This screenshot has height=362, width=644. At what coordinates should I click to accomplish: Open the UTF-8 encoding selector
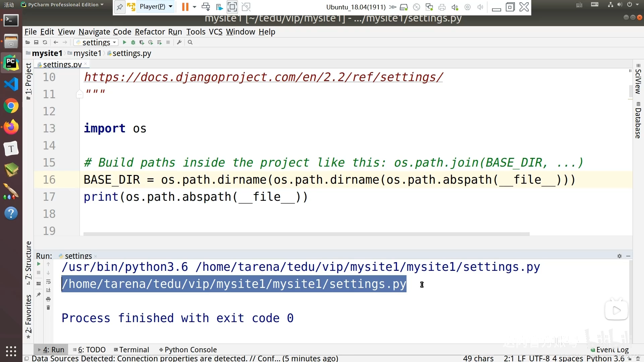click(x=539, y=358)
